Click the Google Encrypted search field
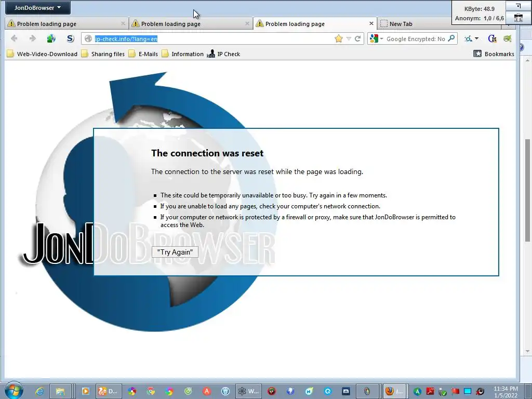532x399 pixels. [x=416, y=39]
